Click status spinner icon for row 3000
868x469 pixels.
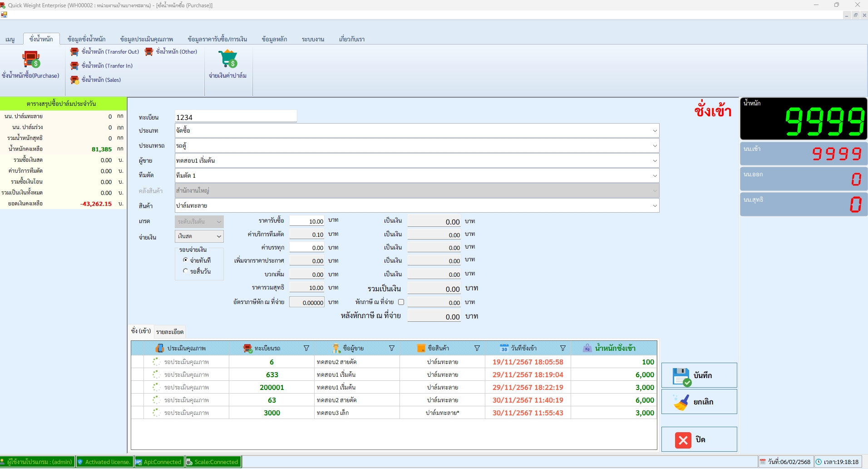156,413
